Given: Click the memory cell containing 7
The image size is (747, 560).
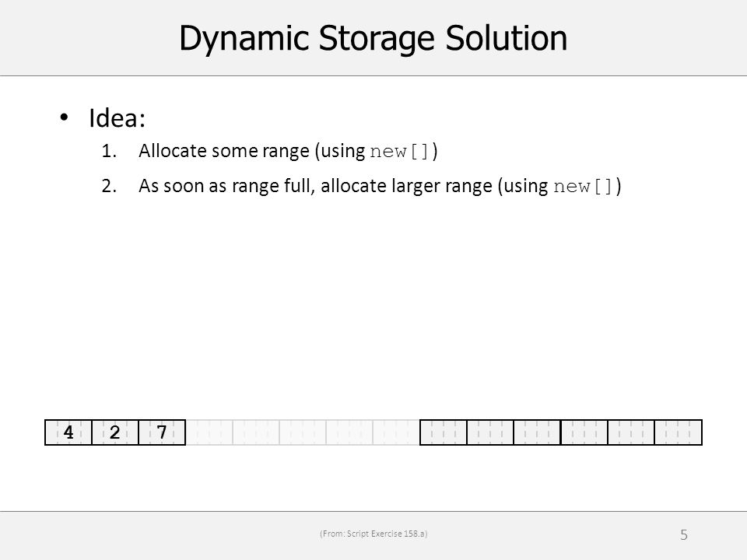Looking at the screenshot, I should tap(162, 432).
